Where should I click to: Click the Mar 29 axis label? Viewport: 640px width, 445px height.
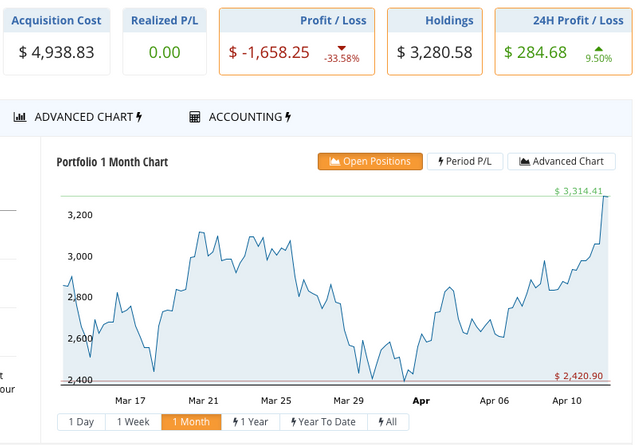click(348, 401)
